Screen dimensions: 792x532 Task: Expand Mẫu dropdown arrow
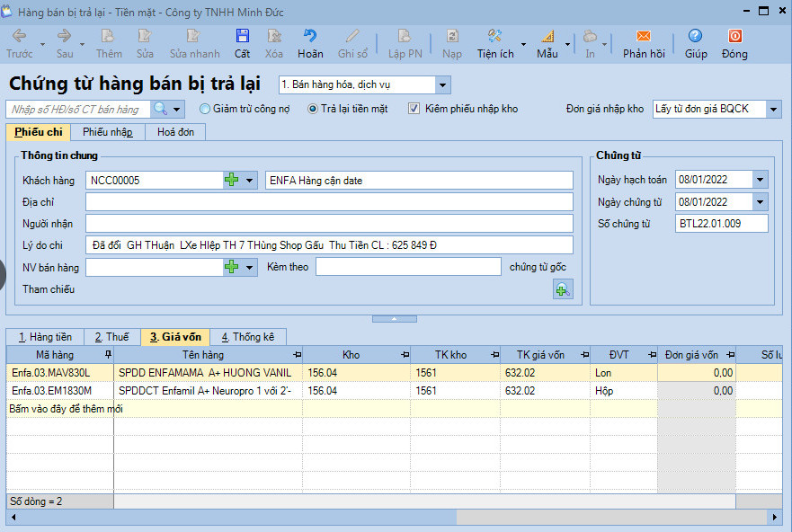pyautogui.click(x=568, y=44)
